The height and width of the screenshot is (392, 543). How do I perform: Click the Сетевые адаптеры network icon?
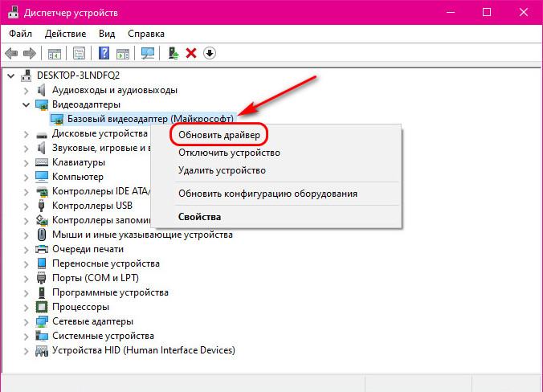coord(42,321)
